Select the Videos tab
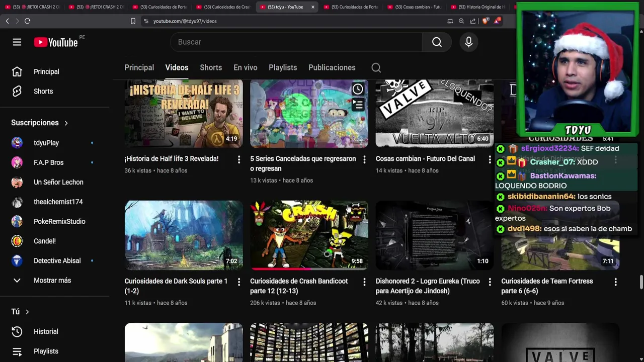The image size is (644, 362). pyautogui.click(x=177, y=67)
